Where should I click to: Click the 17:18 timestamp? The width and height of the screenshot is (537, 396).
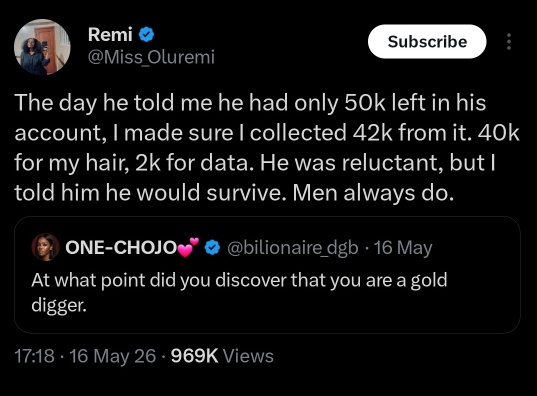tap(34, 356)
